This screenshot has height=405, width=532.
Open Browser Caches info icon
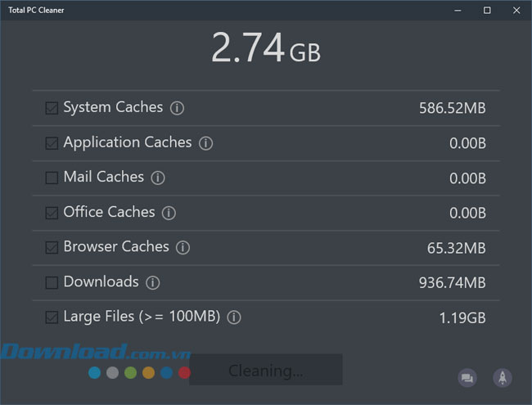[x=183, y=248]
